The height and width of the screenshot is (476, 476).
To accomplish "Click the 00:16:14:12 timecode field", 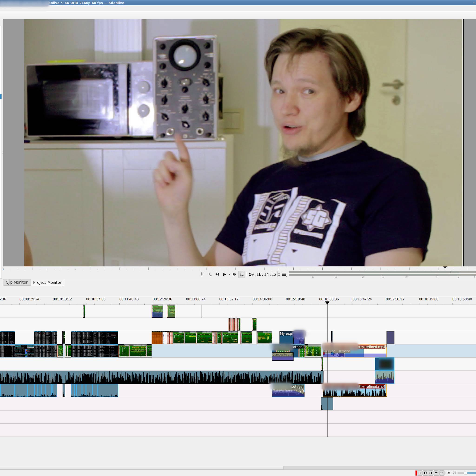I will click(262, 274).
